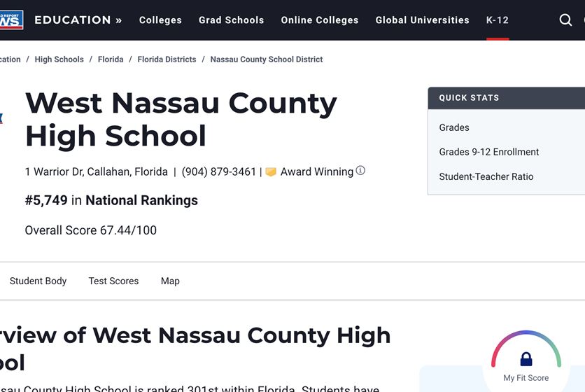Screen dimensions: 585x392
Task: Select Online Colleges in the navbar
Action: [x=320, y=20]
